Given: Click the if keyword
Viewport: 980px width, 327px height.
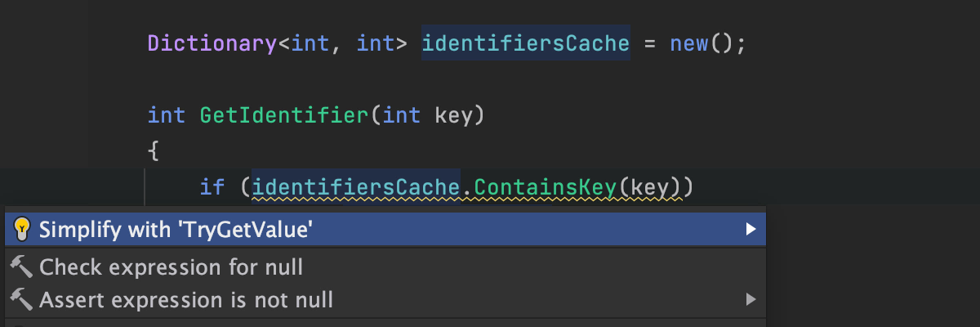Looking at the screenshot, I should pos(212,188).
